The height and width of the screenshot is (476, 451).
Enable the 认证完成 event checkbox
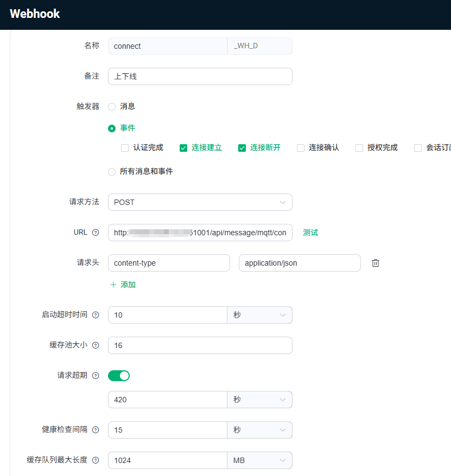[x=125, y=148]
